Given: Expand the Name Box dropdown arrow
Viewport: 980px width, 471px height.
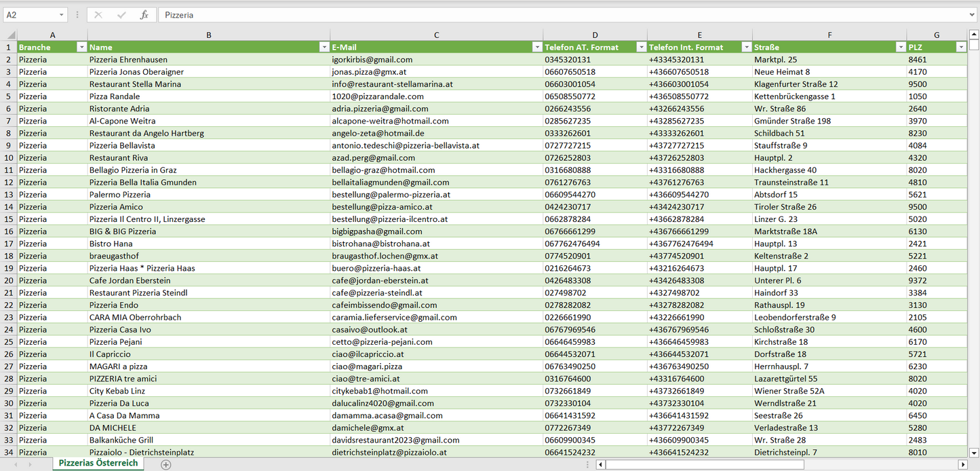Looking at the screenshot, I should (x=62, y=15).
